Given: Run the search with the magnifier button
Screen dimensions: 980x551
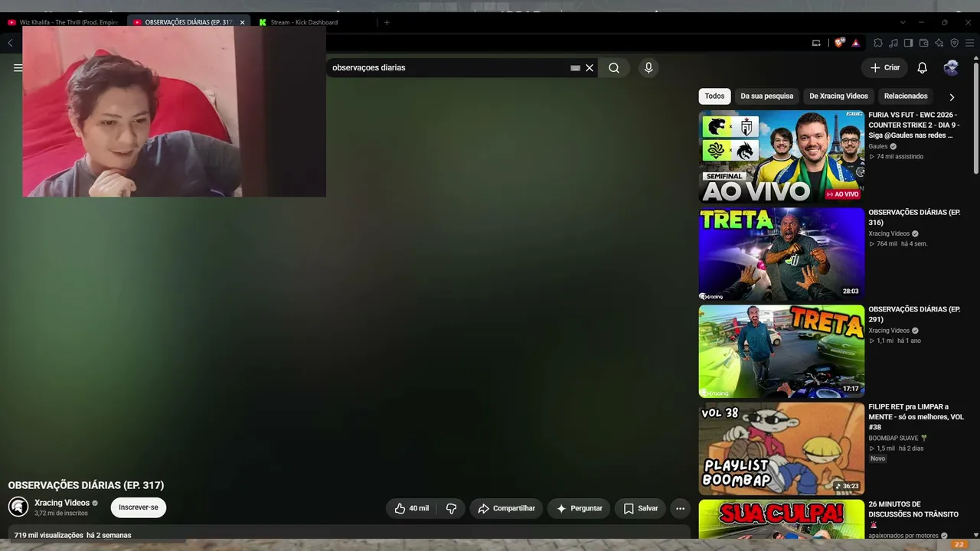Looking at the screenshot, I should coord(614,68).
